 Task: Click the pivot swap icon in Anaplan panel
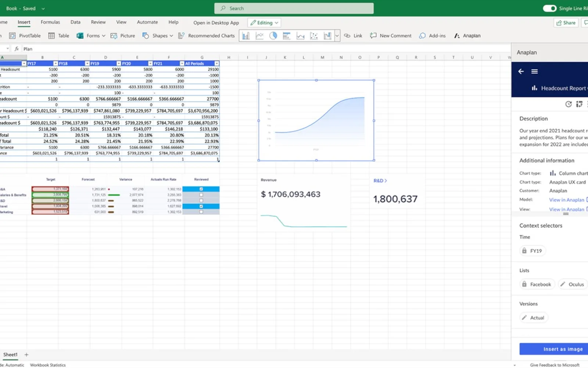580,104
